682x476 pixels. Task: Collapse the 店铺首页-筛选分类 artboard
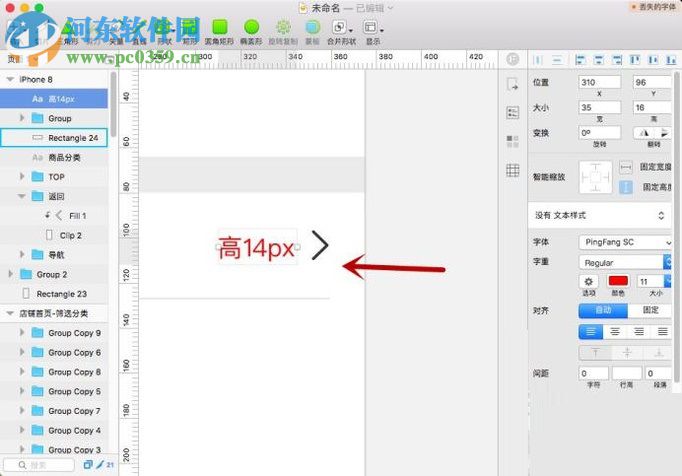pos(10,313)
